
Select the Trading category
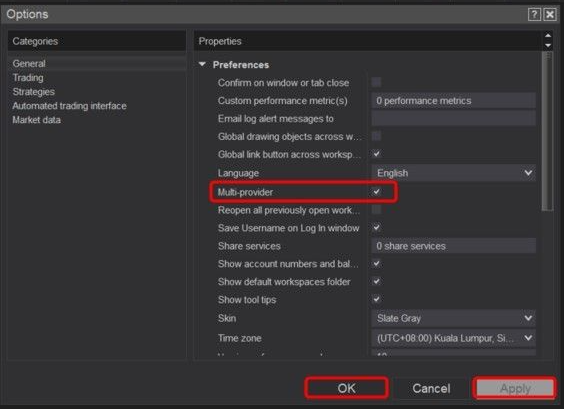28,78
